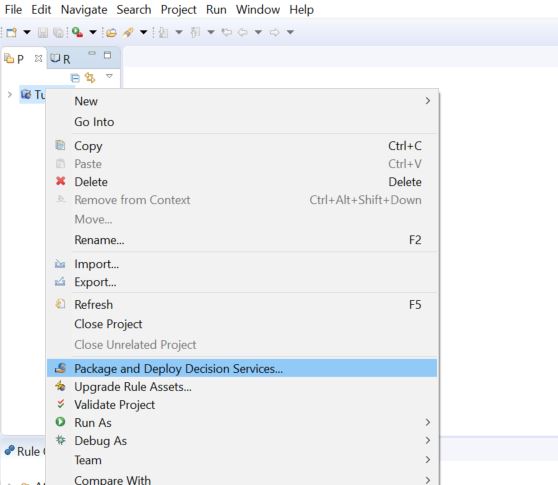Minimize the explorer view panel
558x485 pixels.
(x=92, y=53)
